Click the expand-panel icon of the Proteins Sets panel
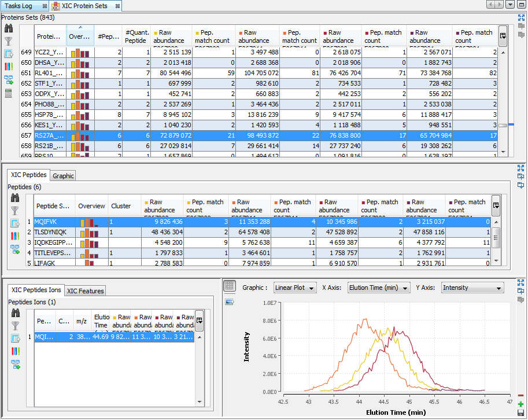The width and height of the screenshot is (528, 420). pos(521,18)
